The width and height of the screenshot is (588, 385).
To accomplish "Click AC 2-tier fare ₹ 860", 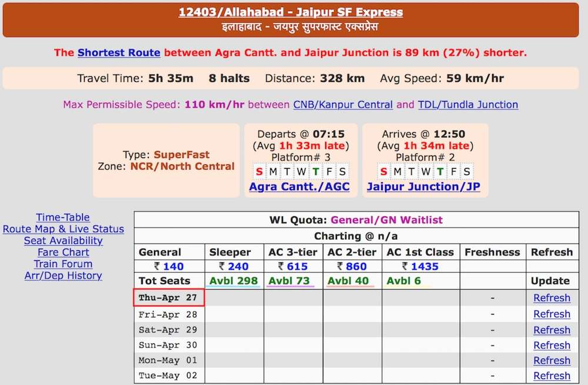I will point(352,266).
